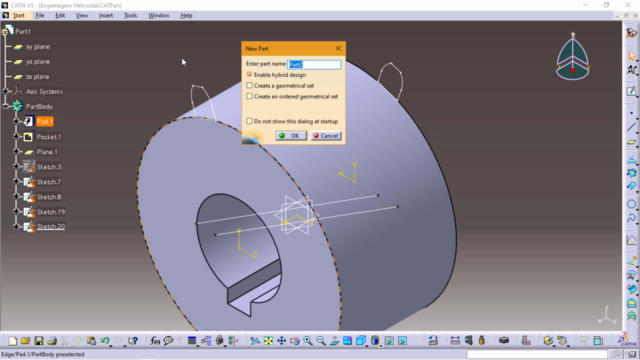Viewport: 640px width, 360px height.
Task: Click the Zoom In magnifier icon
Action: click(x=308, y=341)
